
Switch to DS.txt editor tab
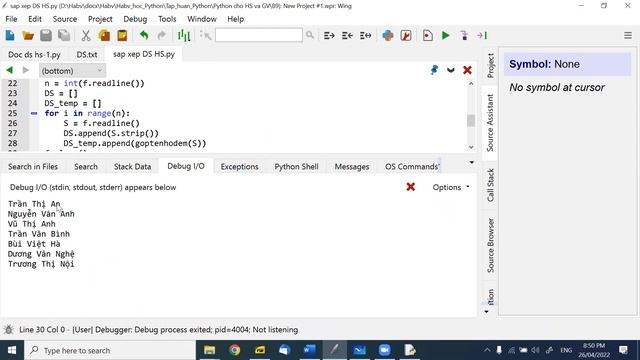[87, 54]
